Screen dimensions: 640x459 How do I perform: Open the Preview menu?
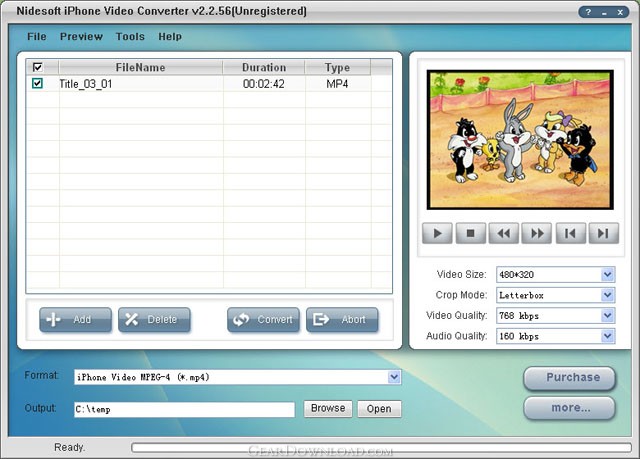point(81,36)
